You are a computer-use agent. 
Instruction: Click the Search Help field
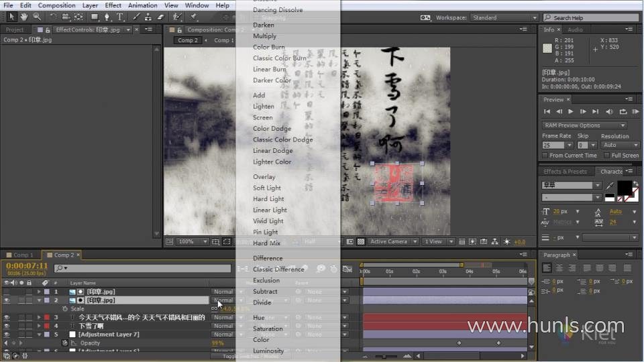tap(592, 17)
